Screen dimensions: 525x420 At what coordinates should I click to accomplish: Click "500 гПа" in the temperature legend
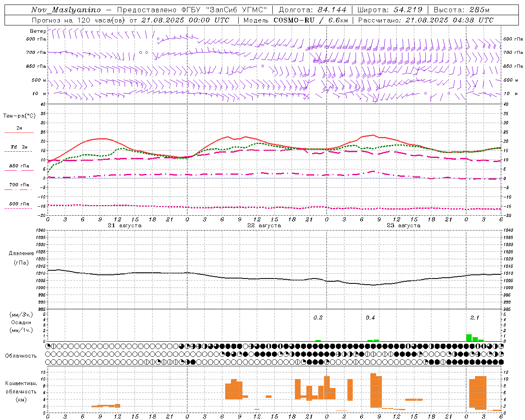coord(19,204)
